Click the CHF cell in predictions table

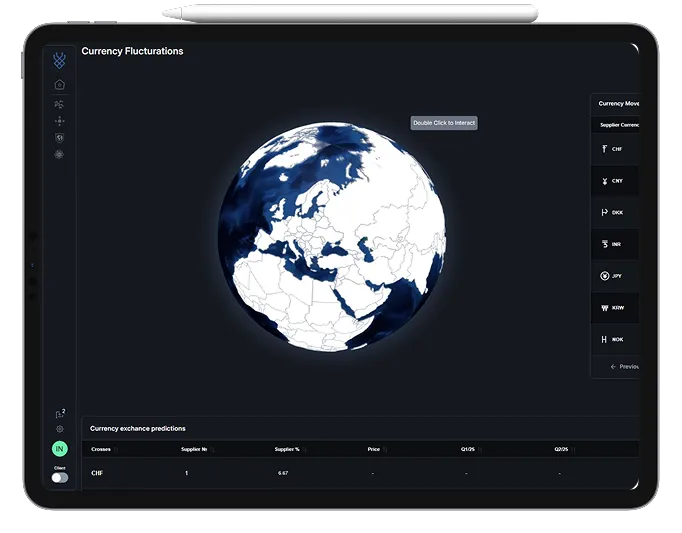[97, 473]
